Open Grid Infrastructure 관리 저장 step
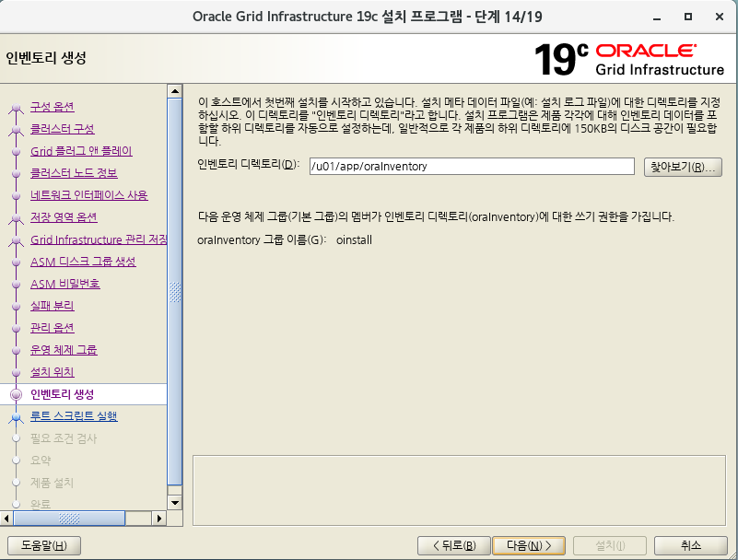This screenshot has width=738, height=560. [99, 239]
